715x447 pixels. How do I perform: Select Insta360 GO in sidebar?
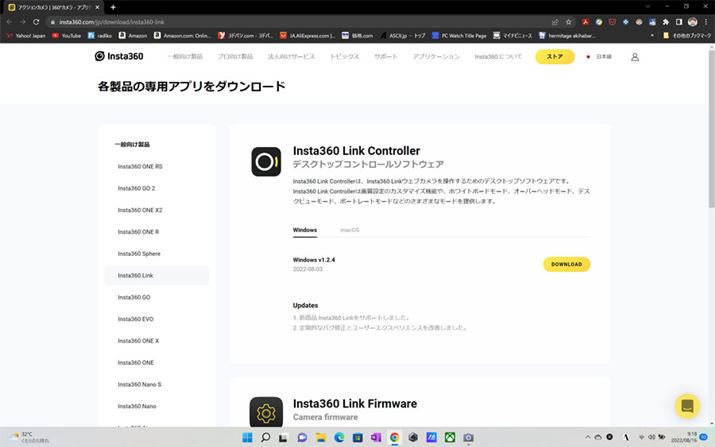point(134,297)
